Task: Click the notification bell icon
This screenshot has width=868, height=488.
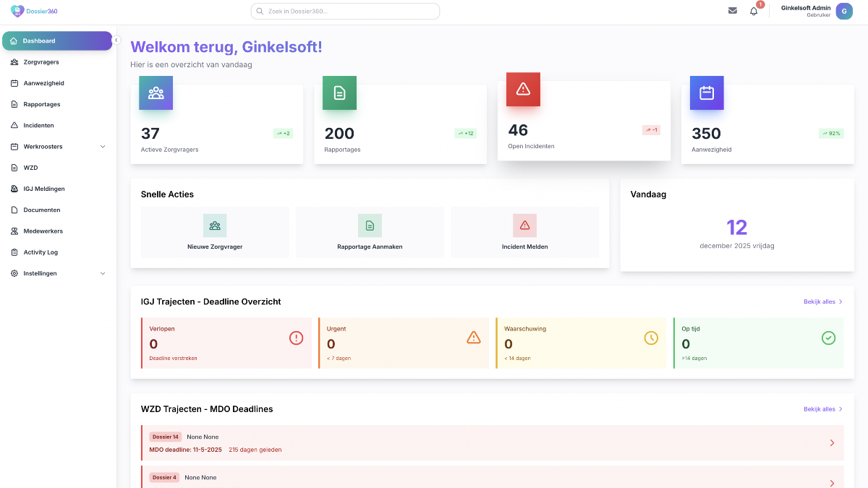Action: (x=754, y=11)
